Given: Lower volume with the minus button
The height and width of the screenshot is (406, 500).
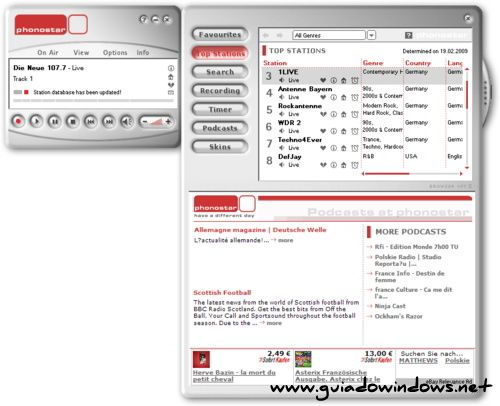Looking at the screenshot, I should 144,122.
